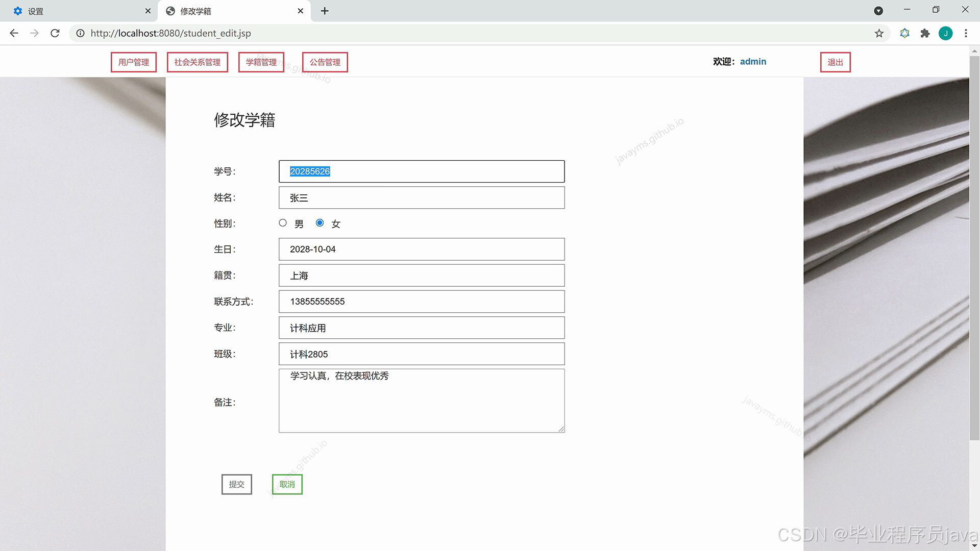The image size is (980, 551).
Task: Select the 女 gender radio button
Action: point(320,223)
